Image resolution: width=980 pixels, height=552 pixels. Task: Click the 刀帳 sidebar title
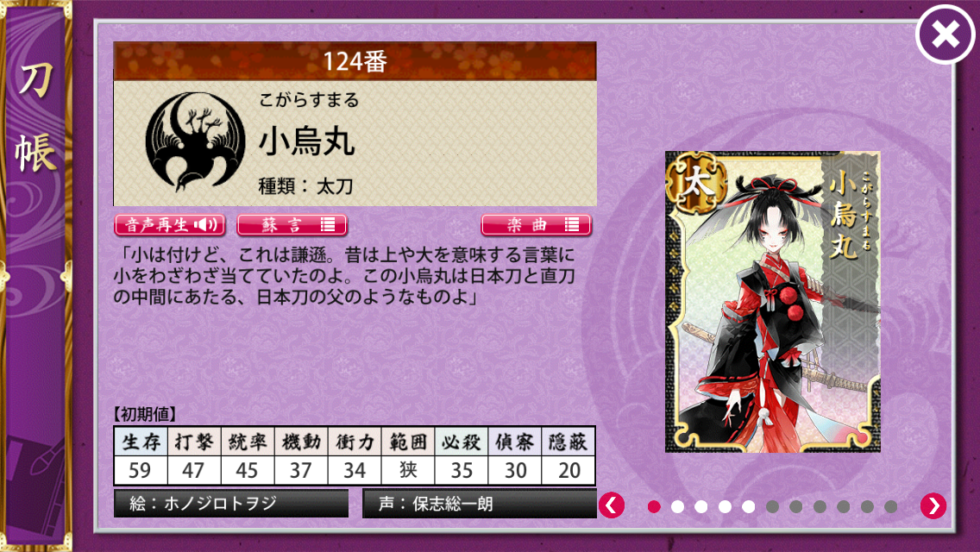(35, 117)
